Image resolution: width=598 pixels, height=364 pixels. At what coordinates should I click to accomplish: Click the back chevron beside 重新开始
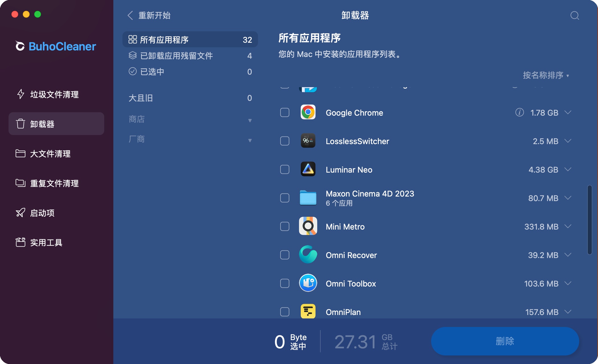tap(130, 15)
